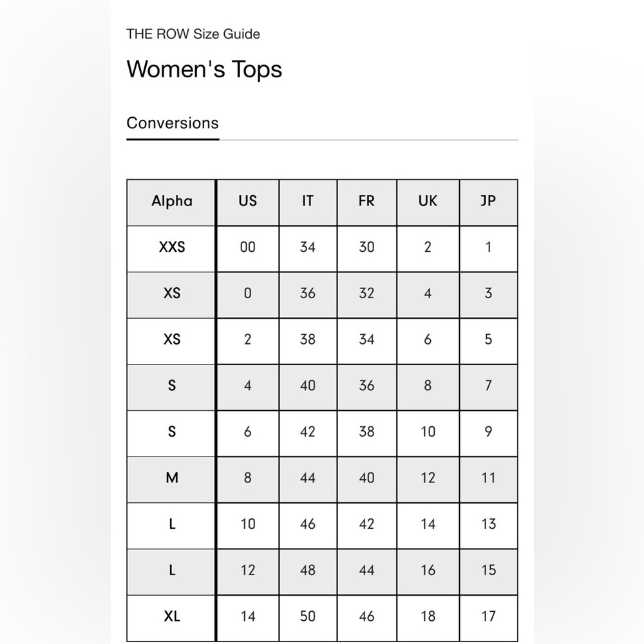
Task: Select the JP column header
Action: pos(488,202)
